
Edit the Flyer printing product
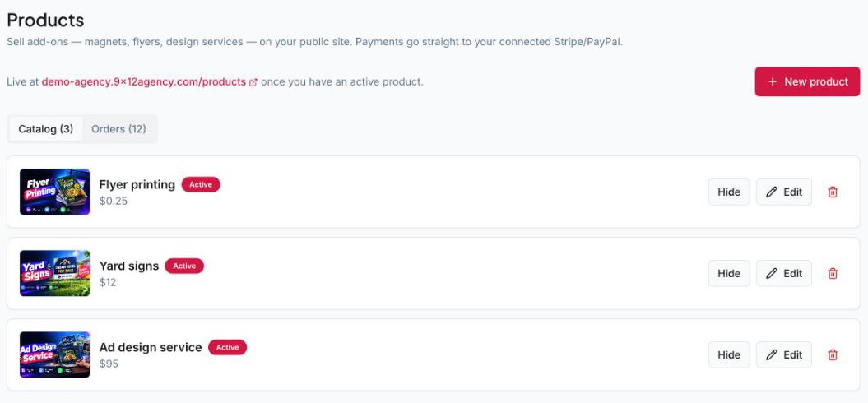click(x=784, y=192)
